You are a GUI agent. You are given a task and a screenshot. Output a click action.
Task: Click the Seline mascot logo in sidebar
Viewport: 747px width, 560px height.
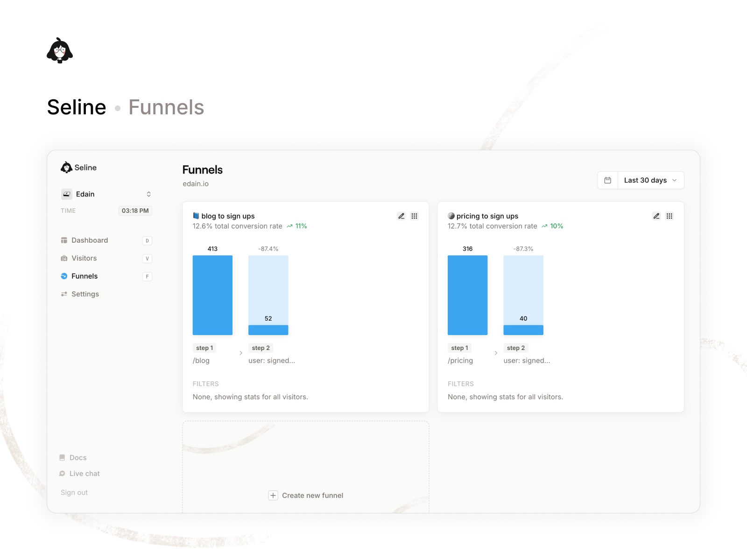pos(66,167)
